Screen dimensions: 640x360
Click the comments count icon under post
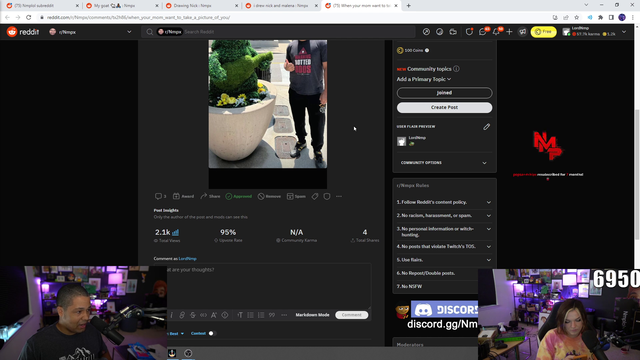click(x=160, y=196)
